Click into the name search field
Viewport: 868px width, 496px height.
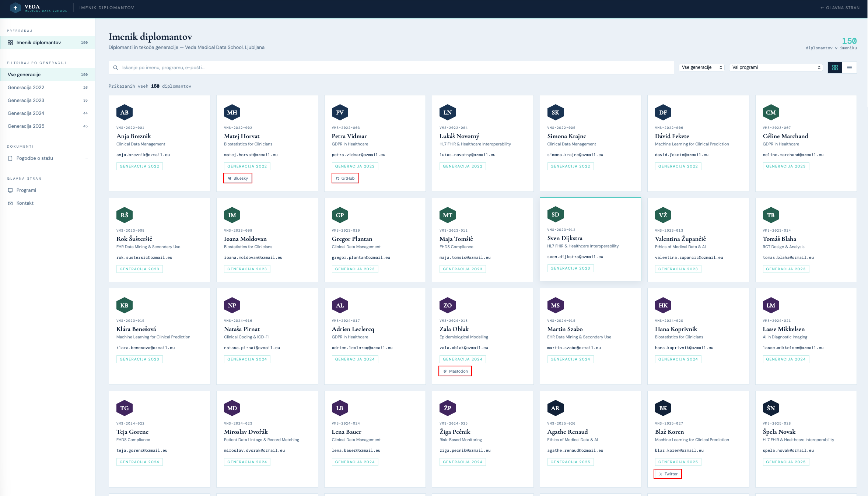pos(391,68)
